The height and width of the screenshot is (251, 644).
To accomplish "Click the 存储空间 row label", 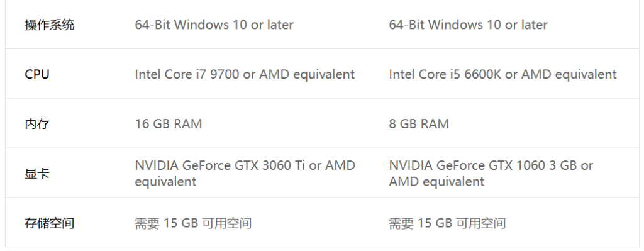I will pos(49,223).
